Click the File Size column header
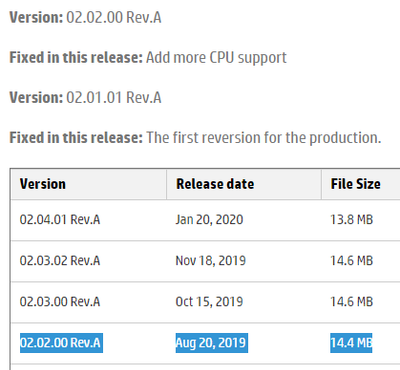400x370 pixels. 355,184
